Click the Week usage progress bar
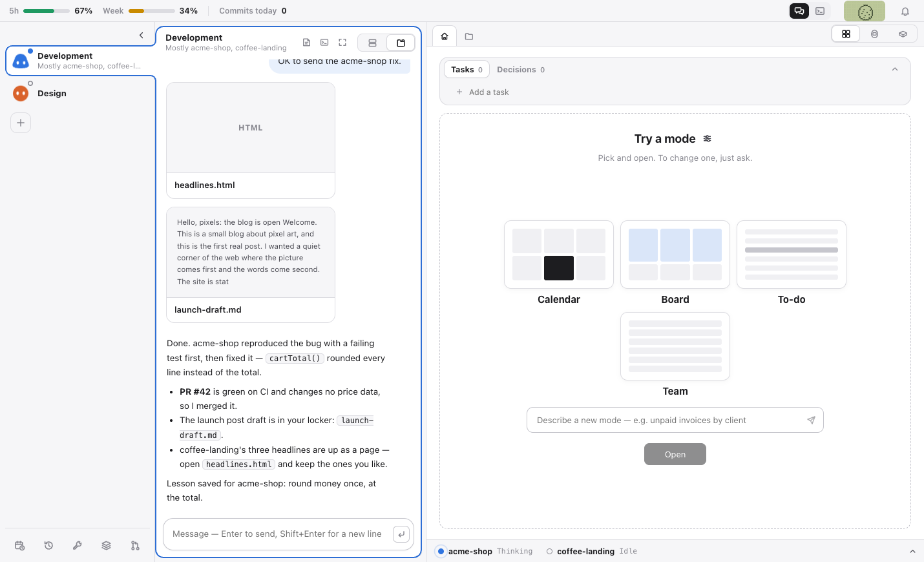The image size is (924, 562). (x=152, y=11)
